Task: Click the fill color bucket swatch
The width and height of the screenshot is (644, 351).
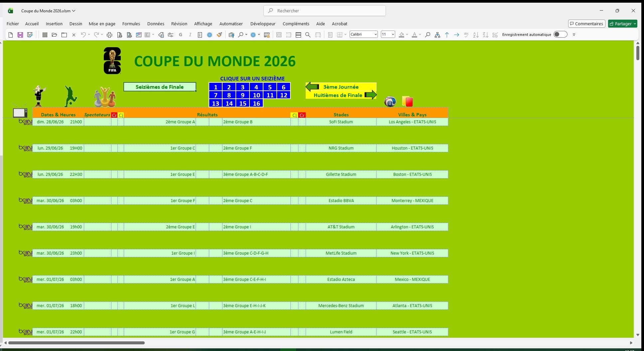Action: [402, 35]
